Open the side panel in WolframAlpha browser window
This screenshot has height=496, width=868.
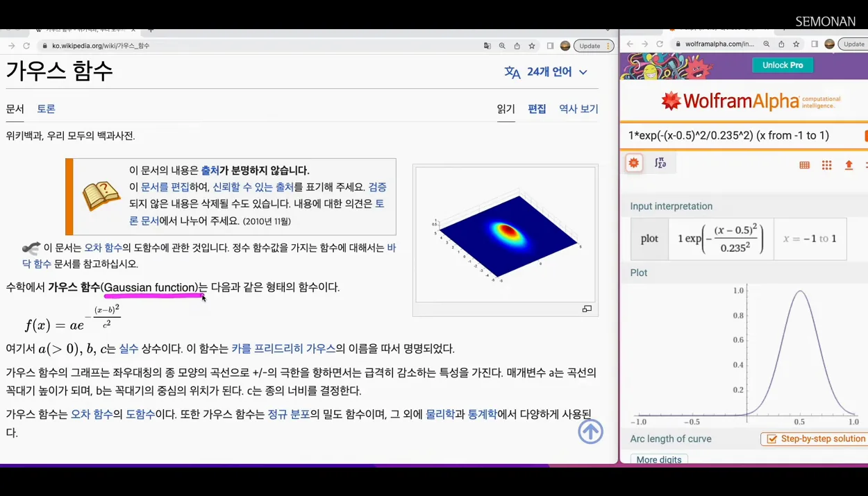pyautogui.click(x=815, y=44)
